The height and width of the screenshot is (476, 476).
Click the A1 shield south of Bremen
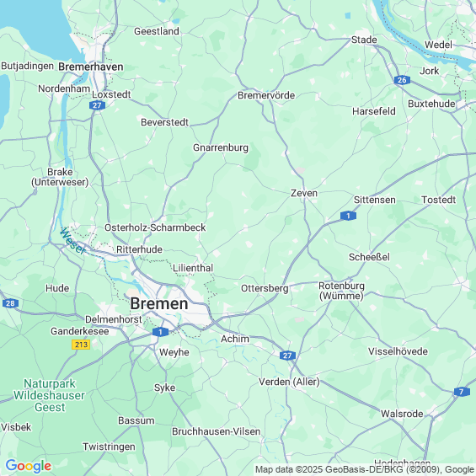(161, 332)
